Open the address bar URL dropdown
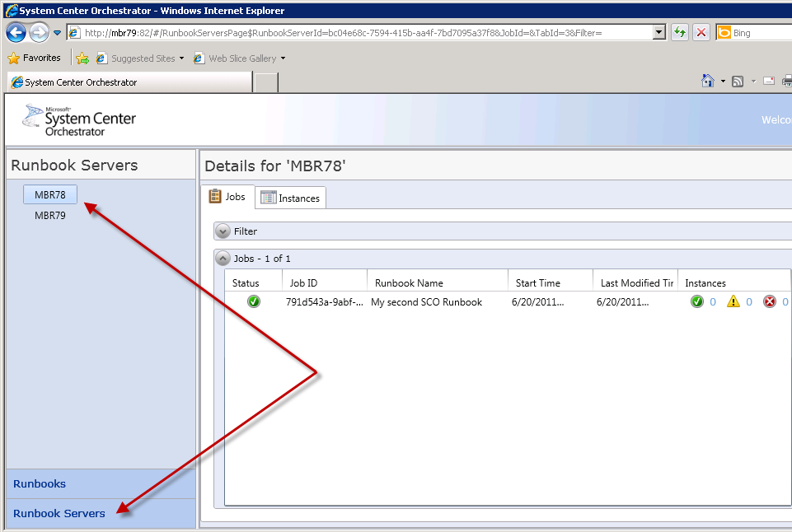 (658, 33)
